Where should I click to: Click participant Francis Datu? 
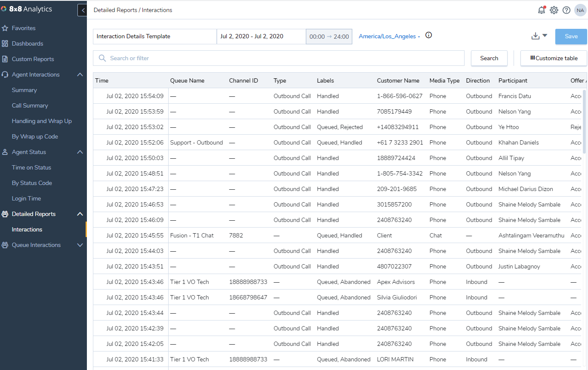coord(514,96)
